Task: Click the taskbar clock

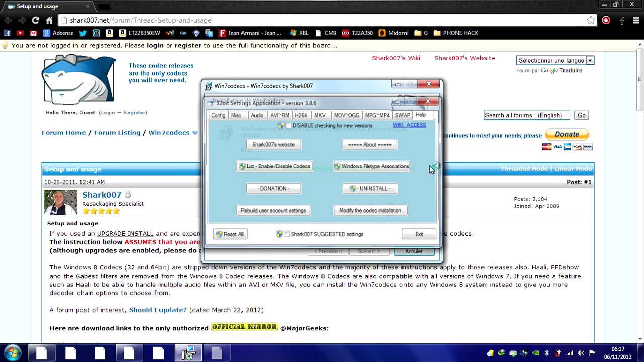Action: coord(618,353)
